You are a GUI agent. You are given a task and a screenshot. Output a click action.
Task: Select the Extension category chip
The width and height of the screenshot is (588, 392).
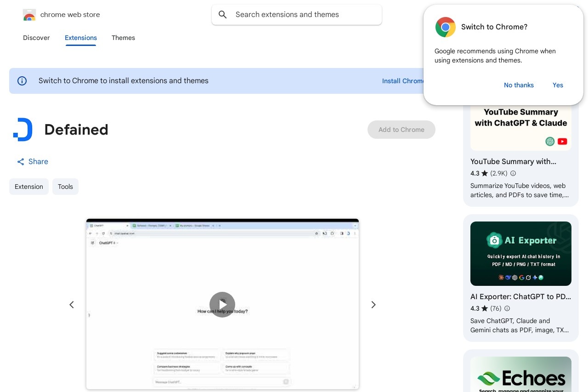29,187
